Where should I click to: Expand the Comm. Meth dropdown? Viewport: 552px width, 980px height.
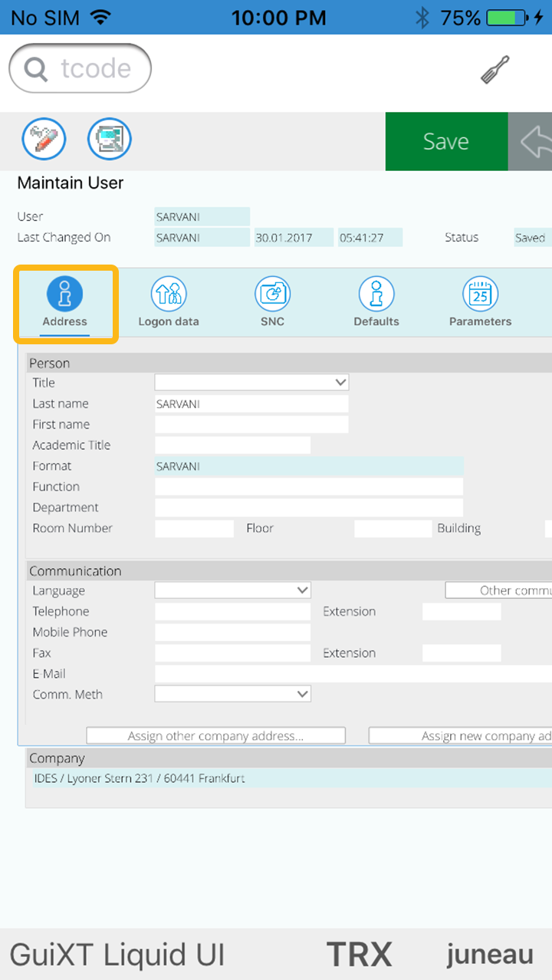[x=232, y=694]
